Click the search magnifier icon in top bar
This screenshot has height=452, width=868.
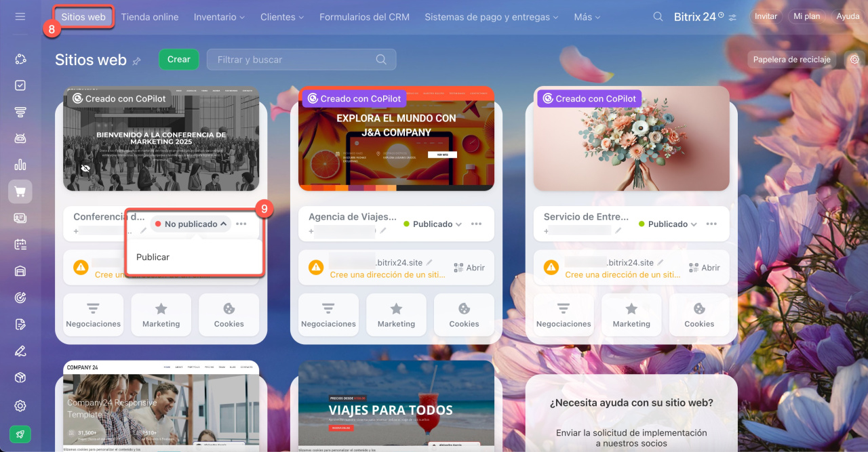(658, 17)
